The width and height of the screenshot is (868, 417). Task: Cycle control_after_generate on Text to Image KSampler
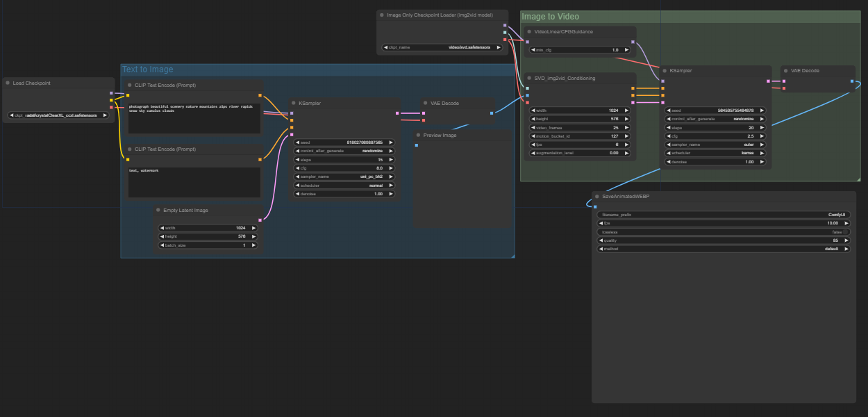(x=344, y=150)
